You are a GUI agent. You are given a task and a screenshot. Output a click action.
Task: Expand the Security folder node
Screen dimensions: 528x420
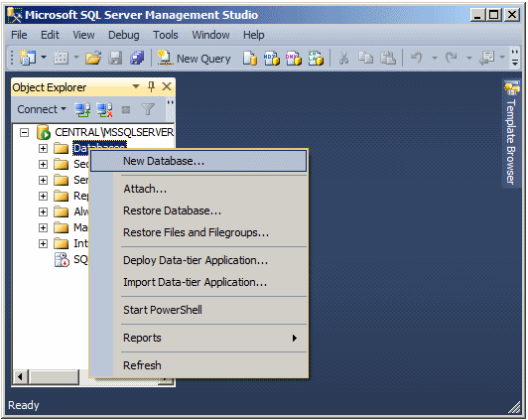pyautogui.click(x=43, y=164)
